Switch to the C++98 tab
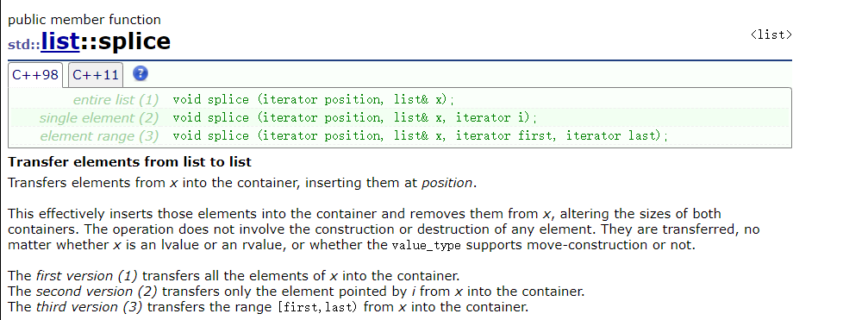This screenshot has width=868, height=320. point(35,74)
